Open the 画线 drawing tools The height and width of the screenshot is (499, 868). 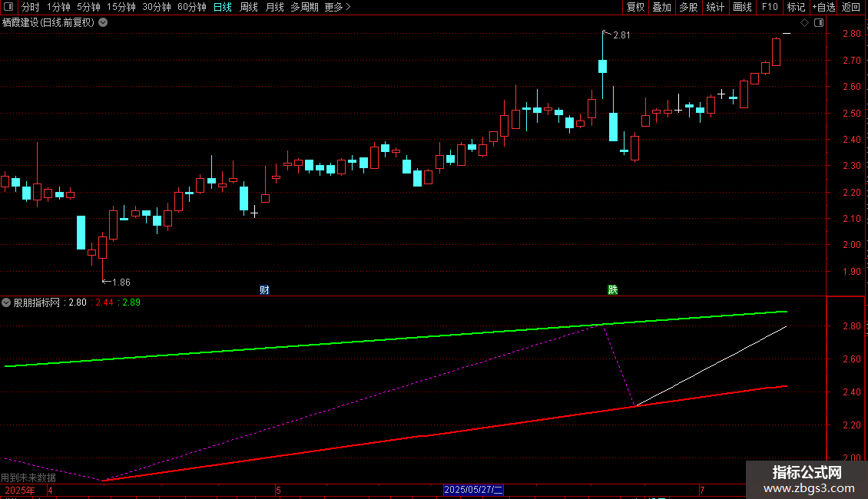(742, 7)
